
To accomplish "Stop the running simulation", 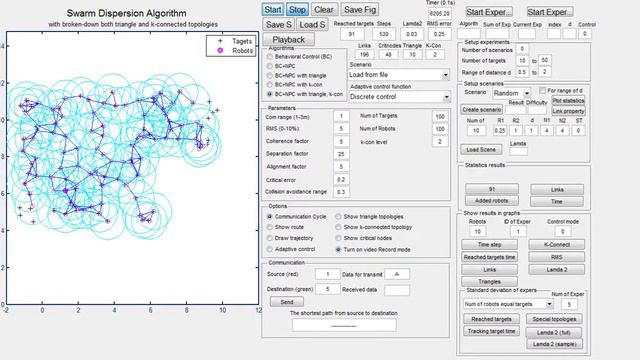I will (297, 10).
